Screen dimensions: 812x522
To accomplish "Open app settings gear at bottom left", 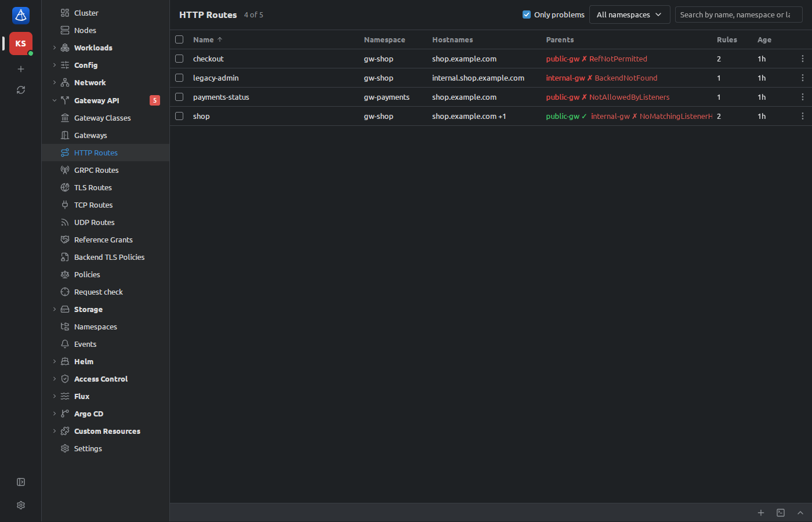I will point(21,505).
